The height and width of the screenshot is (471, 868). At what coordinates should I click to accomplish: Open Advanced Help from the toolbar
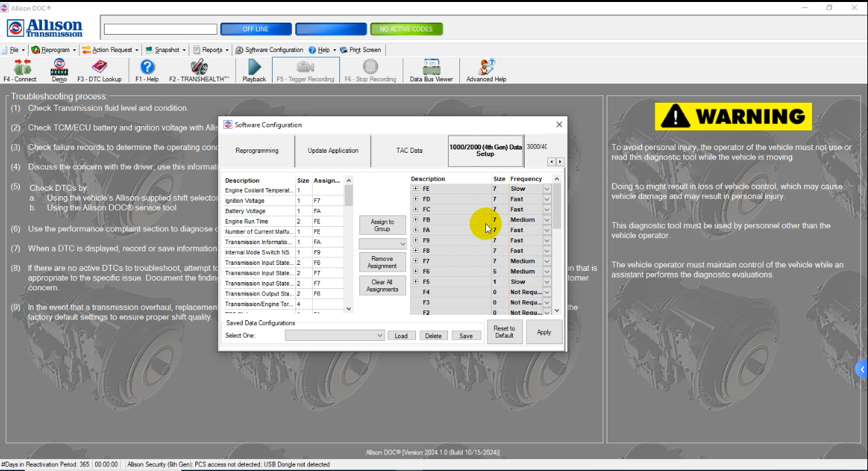(486, 70)
